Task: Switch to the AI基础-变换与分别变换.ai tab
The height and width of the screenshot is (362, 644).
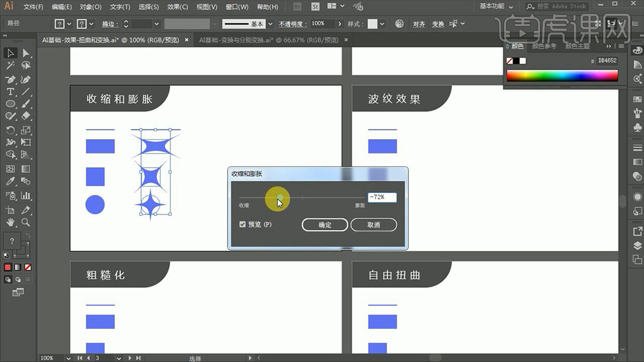Action: click(268, 40)
